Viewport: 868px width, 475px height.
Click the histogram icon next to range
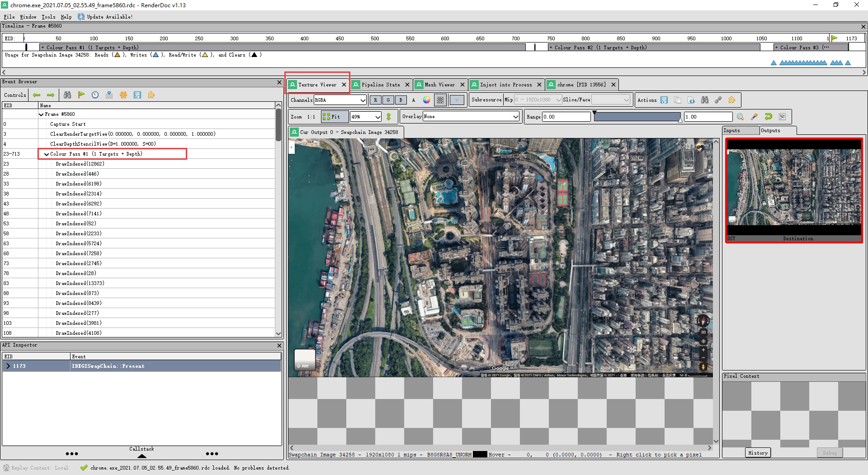[782, 117]
